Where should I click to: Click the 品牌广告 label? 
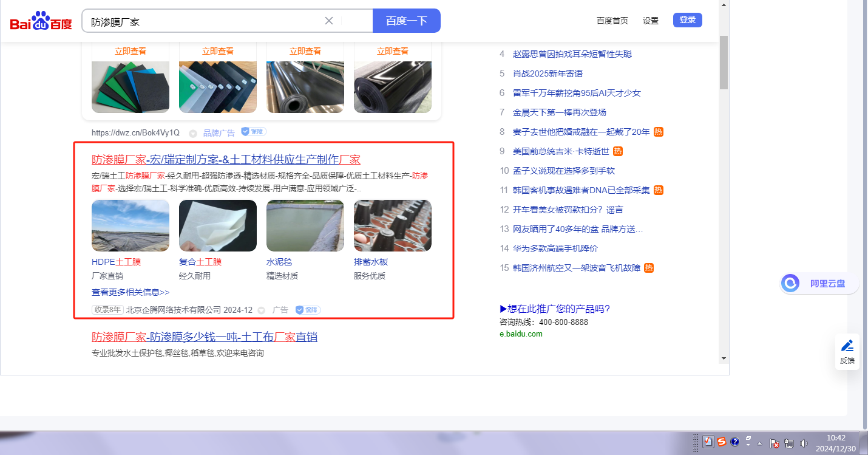click(x=219, y=132)
